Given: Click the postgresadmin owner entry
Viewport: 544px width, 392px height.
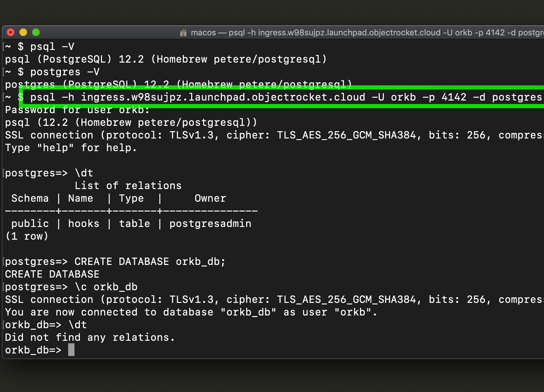Looking at the screenshot, I should click(x=210, y=223).
